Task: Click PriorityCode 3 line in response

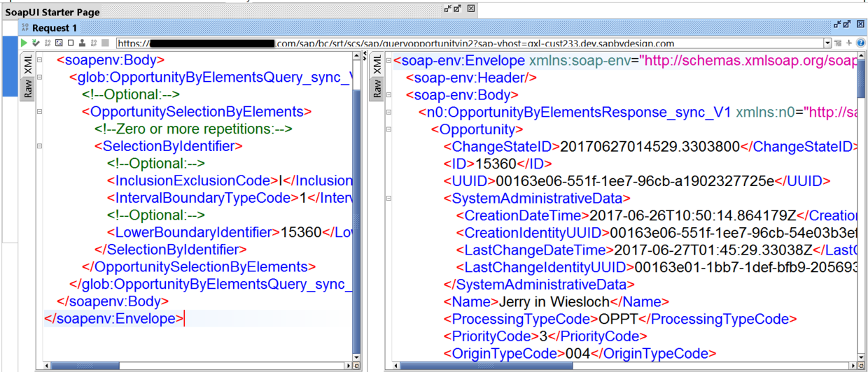Action: [x=546, y=336]
